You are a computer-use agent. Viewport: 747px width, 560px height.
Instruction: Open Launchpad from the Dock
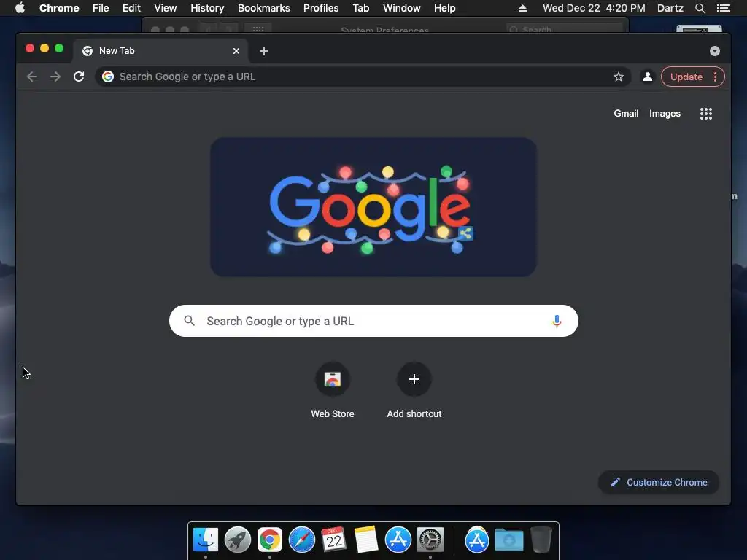(238, 540)
